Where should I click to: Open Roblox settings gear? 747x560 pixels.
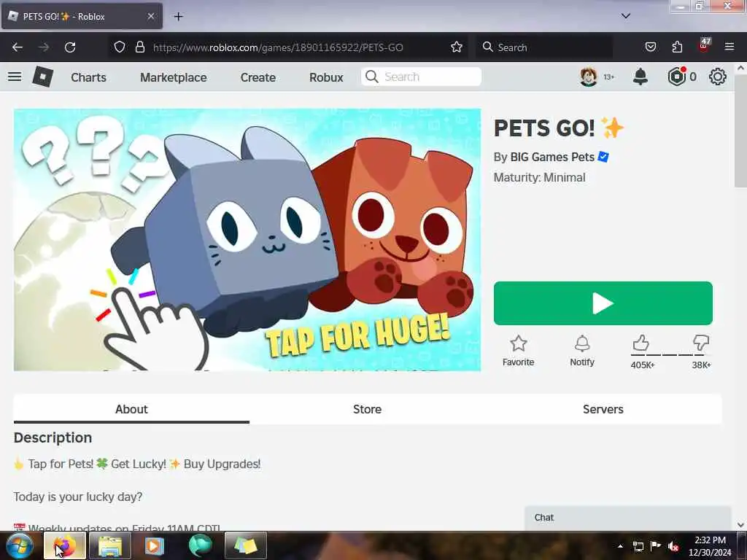coord(718,77)
